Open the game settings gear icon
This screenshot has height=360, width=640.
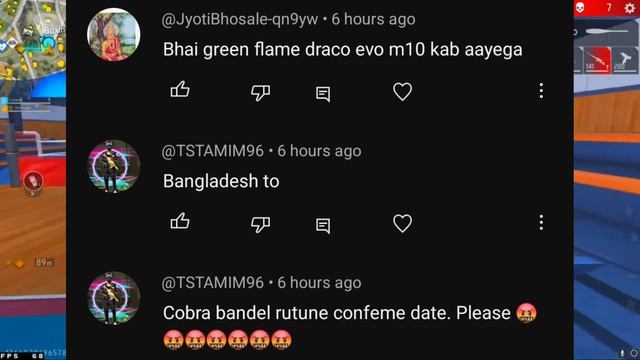(x=630, y=8)
